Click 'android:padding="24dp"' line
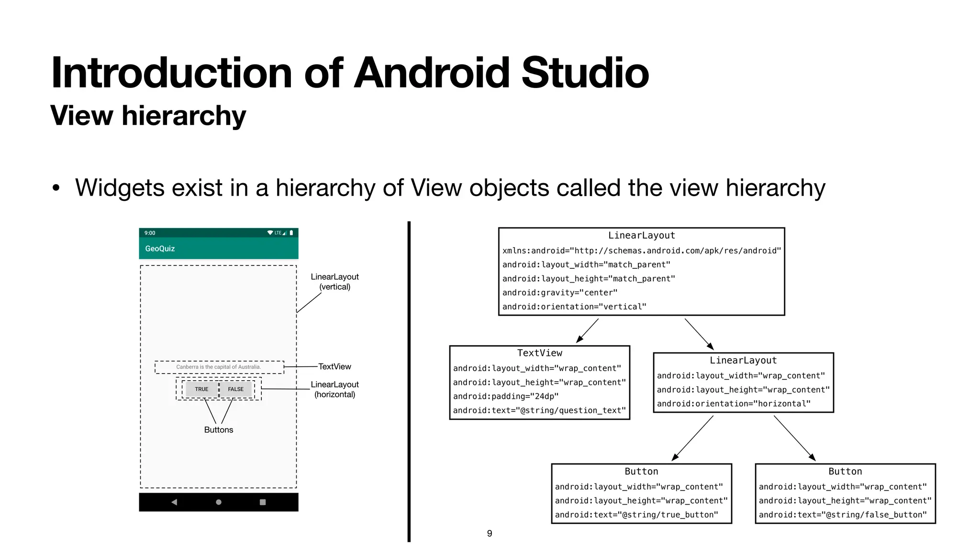 point(506,396)
